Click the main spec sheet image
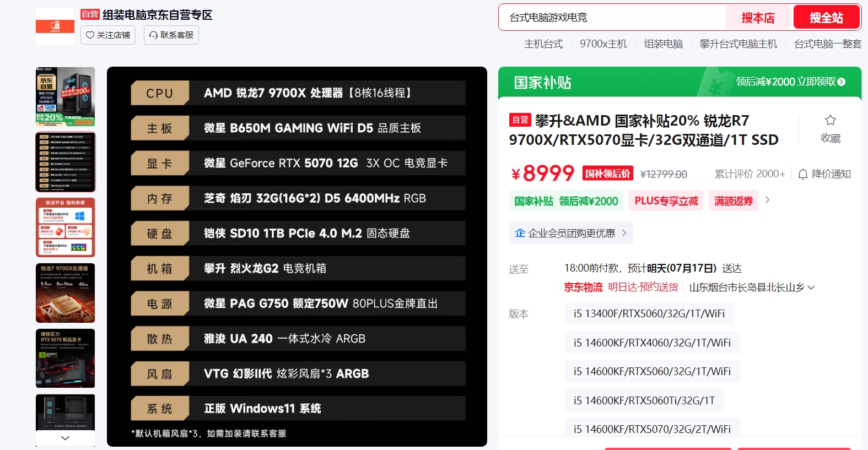This screenshot has height=450, width=868. pyautogui.click(x=297, y=257)
